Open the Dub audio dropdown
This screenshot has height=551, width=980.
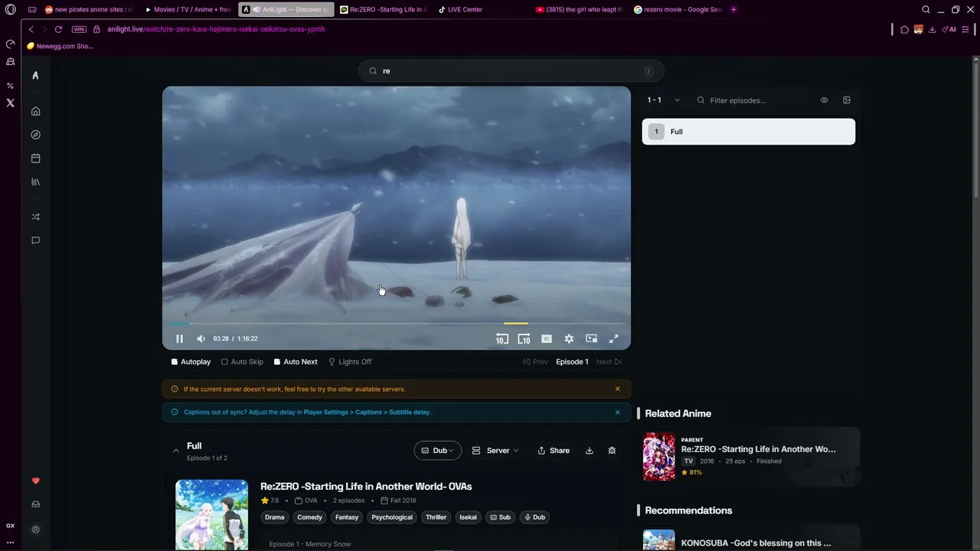pyautogui.click(x=438, y=451)
